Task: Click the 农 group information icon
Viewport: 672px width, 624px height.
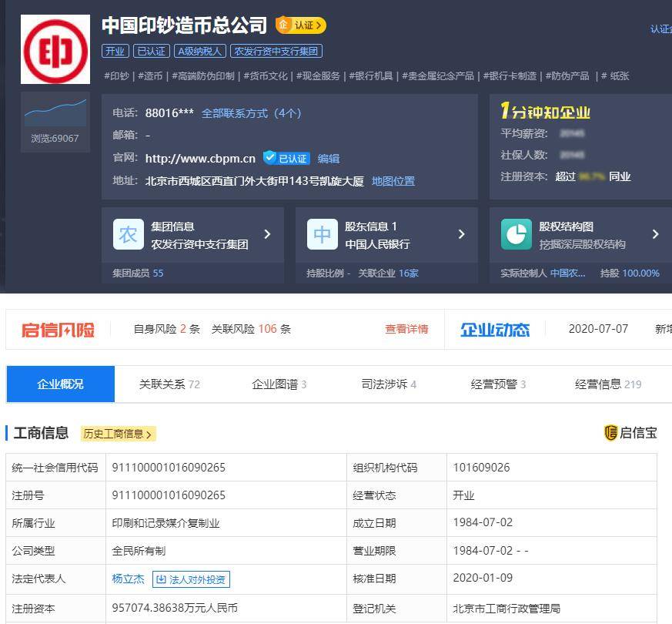Action: coord(128,234)
